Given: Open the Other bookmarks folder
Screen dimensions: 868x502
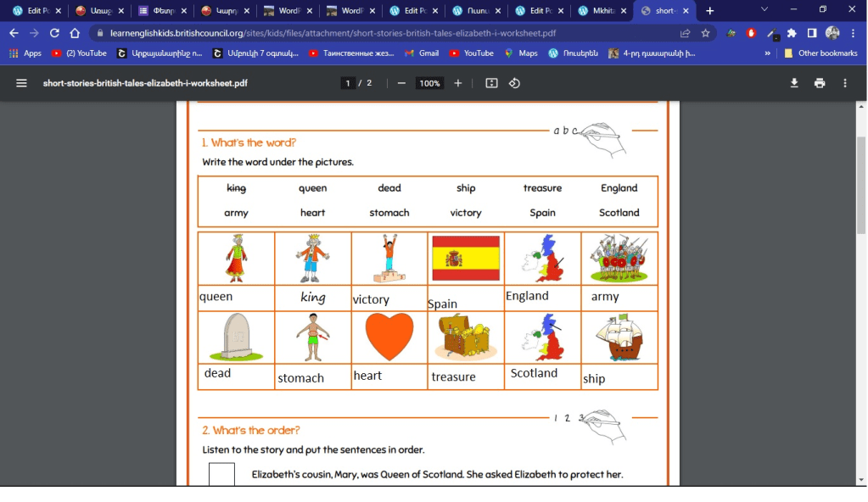Looking at the screenshot, I should click(x=820, y=53).
